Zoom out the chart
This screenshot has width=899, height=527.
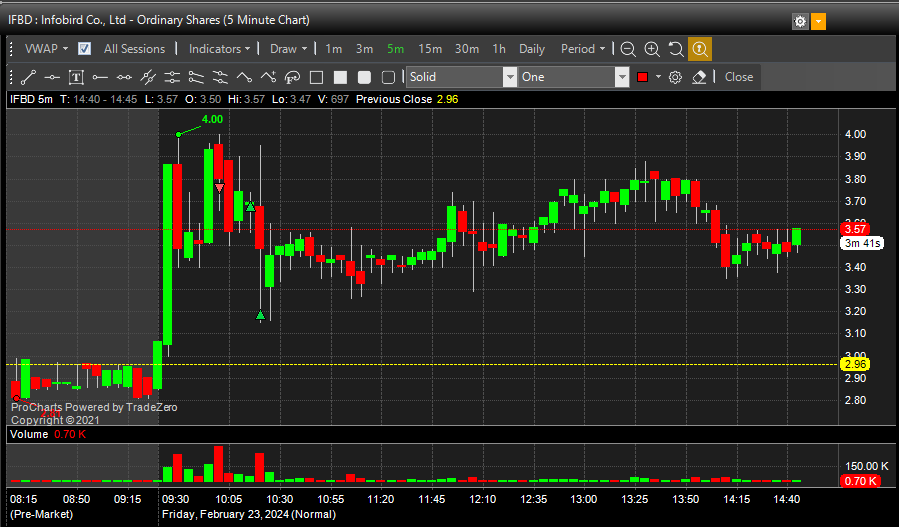pyautogui.click(x=628, y=49)
